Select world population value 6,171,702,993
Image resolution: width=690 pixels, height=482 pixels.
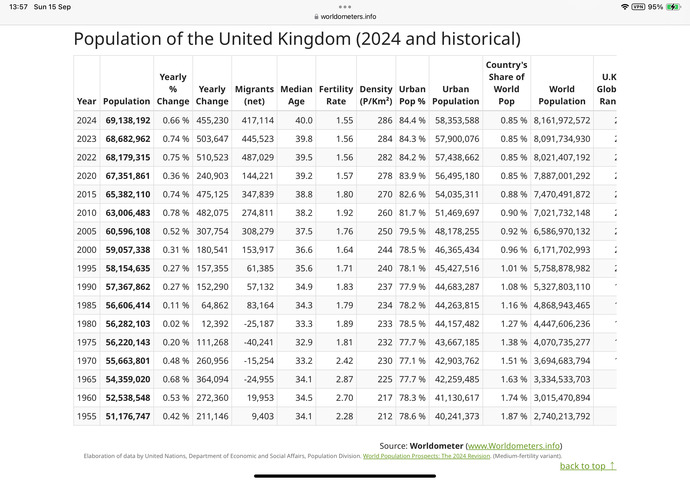click(x=562, y=250)
